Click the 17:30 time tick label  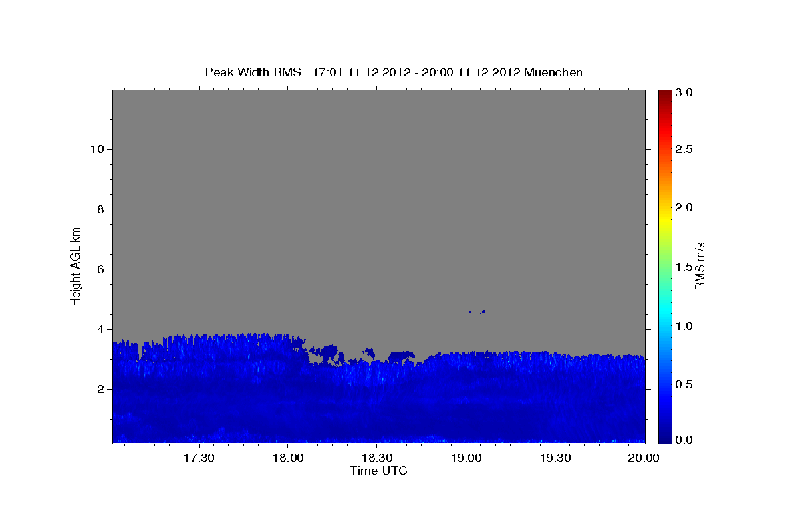click(x=198, y=458)
